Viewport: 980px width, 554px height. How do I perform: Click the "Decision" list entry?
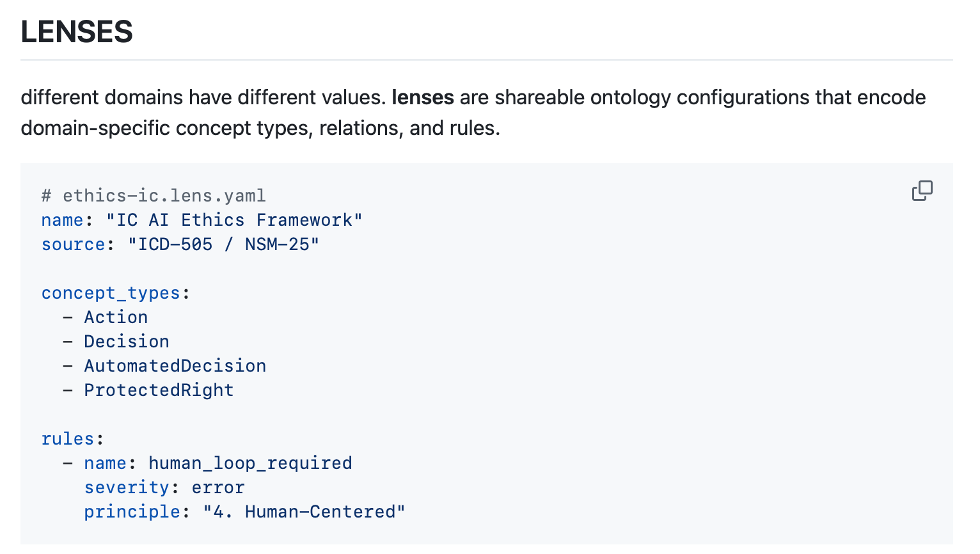[x=127, y=342]
